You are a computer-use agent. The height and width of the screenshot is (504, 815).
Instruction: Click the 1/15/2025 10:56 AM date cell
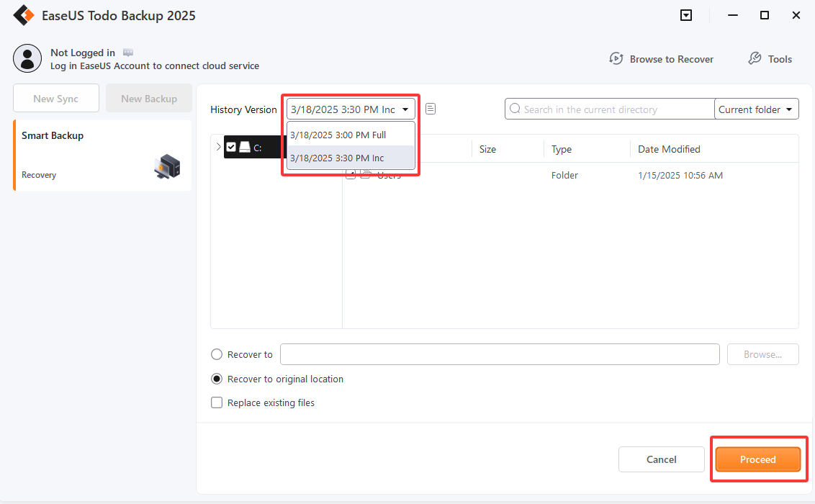pos(680,176)
